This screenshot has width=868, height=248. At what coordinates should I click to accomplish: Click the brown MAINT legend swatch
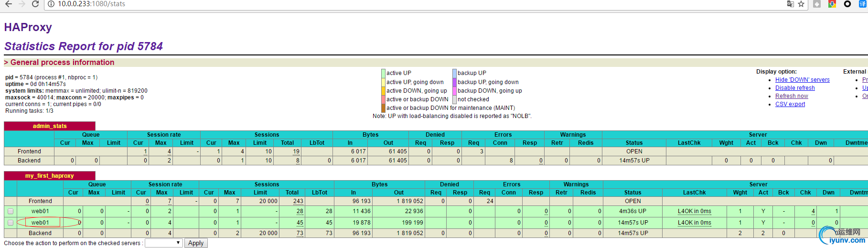383,108
